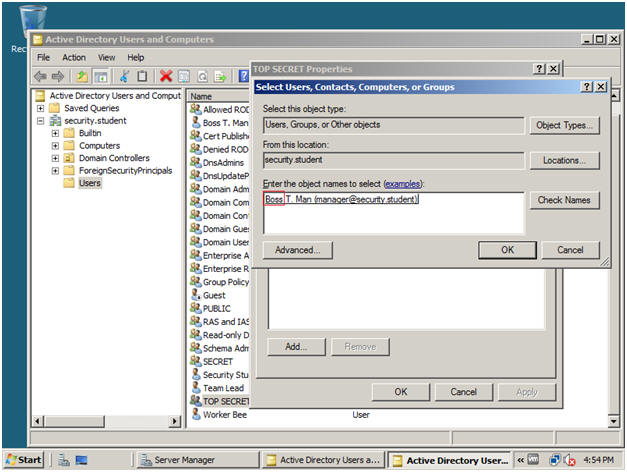Expand the Saved Queries tree node
627x472 pixels.
coord(40,108)
